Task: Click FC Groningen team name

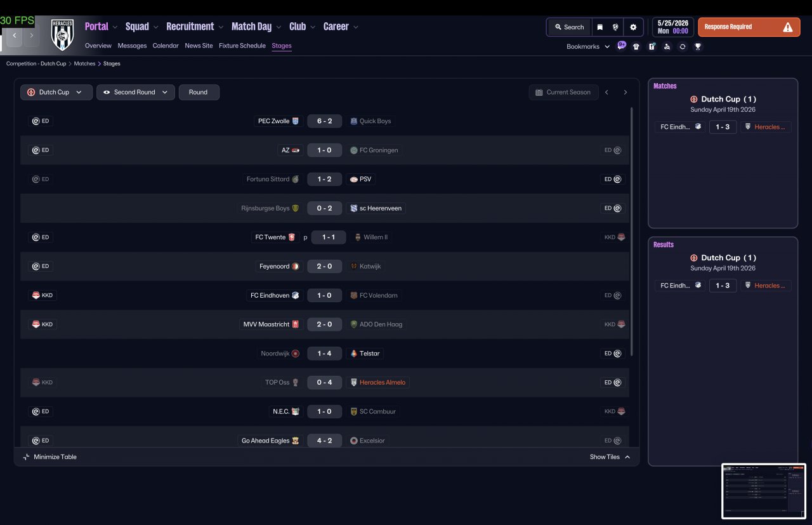Action: (x=379, y=150)
